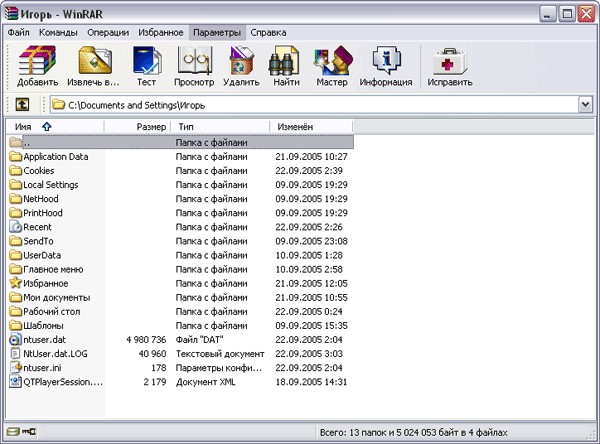Select the Cookies folder icon

tap(16, 170)
